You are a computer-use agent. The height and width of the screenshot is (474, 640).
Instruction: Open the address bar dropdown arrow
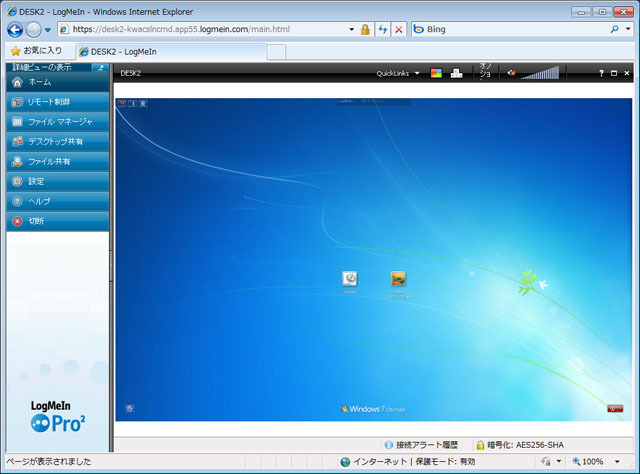(x=351, y=29)
